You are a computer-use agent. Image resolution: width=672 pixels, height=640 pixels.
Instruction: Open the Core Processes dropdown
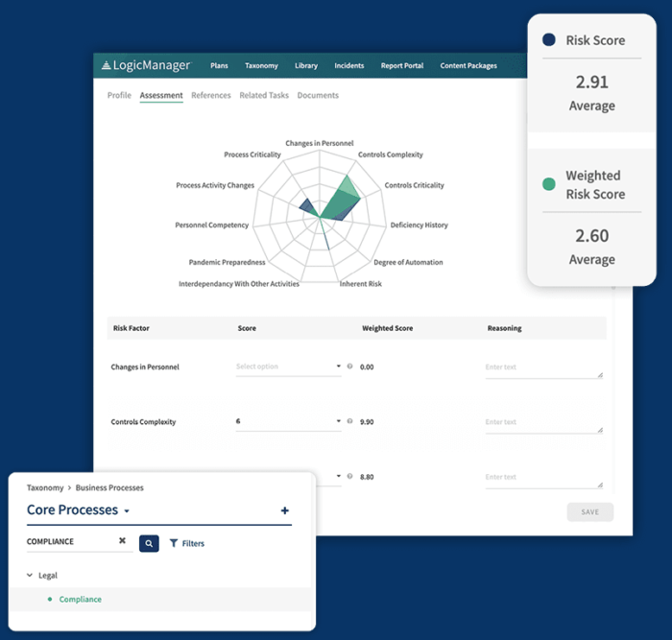click(78, 510)
